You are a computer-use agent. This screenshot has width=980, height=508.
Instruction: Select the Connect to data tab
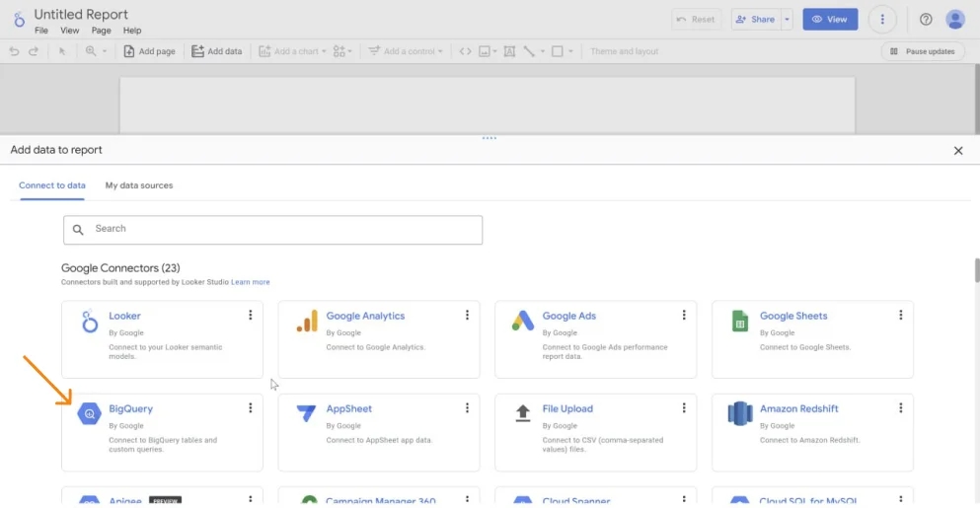click(52, 185)
